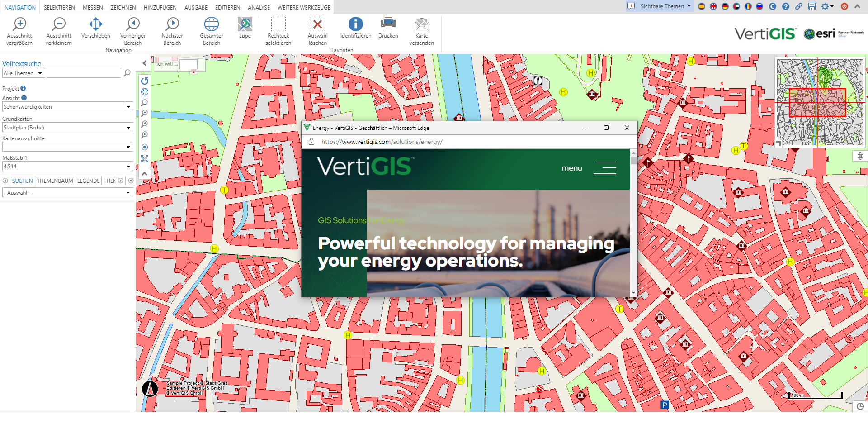The width and height of the screenshot is (868, 424).
Task: Collapse the left sidebar with the chevron
Action: 144,63
